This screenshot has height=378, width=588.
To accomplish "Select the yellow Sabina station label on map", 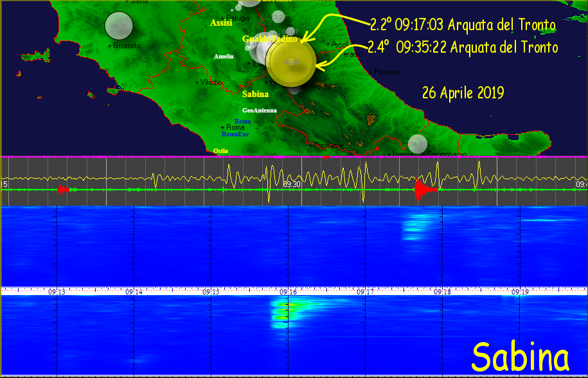I will point(255,94).
